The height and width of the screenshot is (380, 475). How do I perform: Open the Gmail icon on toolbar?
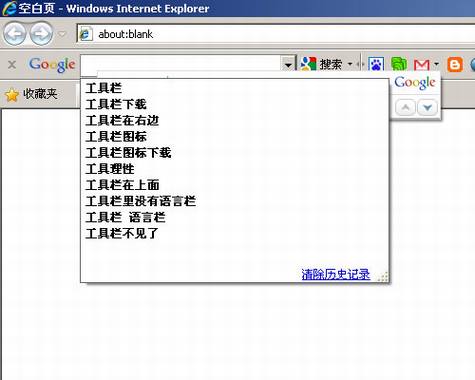(421, 64)
